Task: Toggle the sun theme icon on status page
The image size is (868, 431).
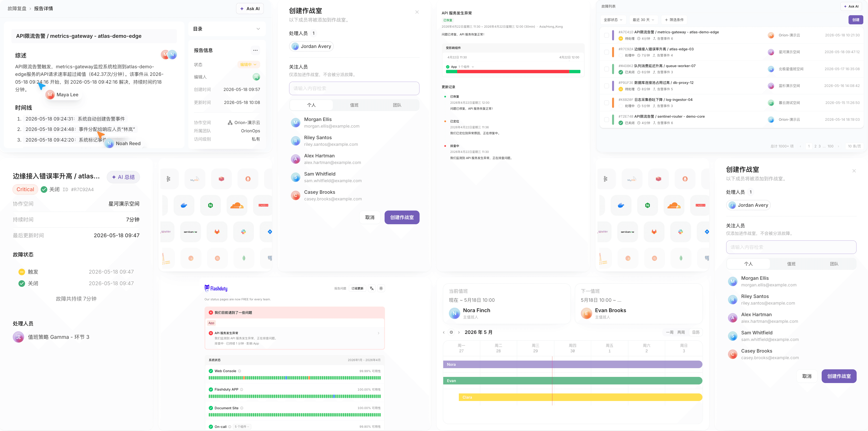Action: click(x=381, y=288)
